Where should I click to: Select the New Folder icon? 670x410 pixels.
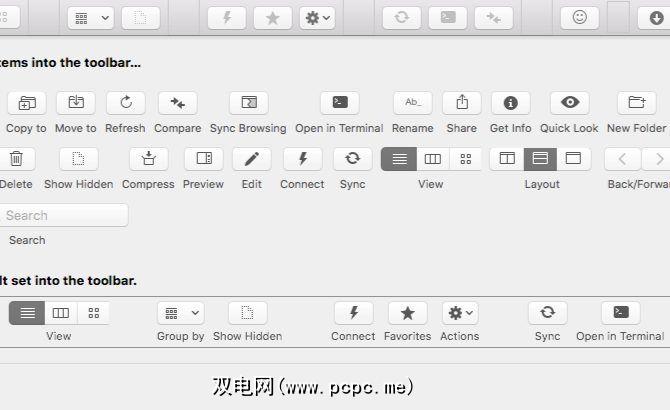(637, 103)
